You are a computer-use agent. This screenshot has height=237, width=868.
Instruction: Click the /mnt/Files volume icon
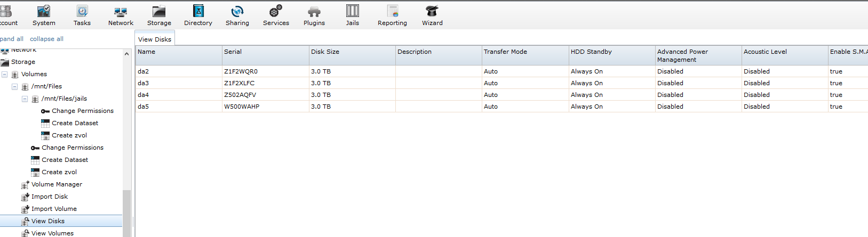(x=25, y=87)
